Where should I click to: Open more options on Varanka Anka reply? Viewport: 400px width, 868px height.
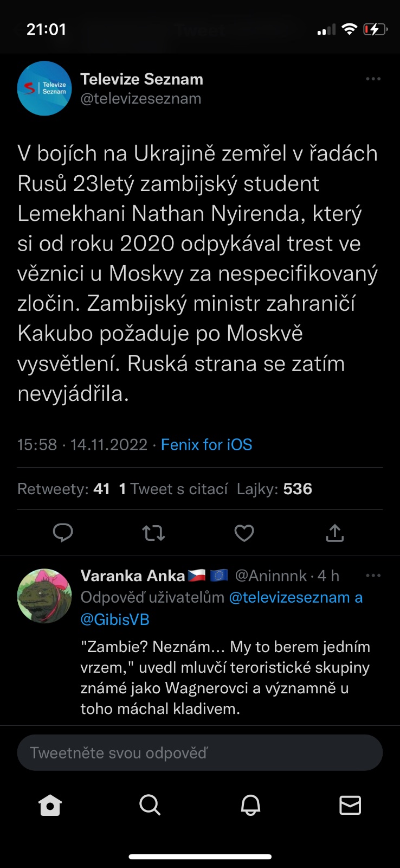pos(373,576)
